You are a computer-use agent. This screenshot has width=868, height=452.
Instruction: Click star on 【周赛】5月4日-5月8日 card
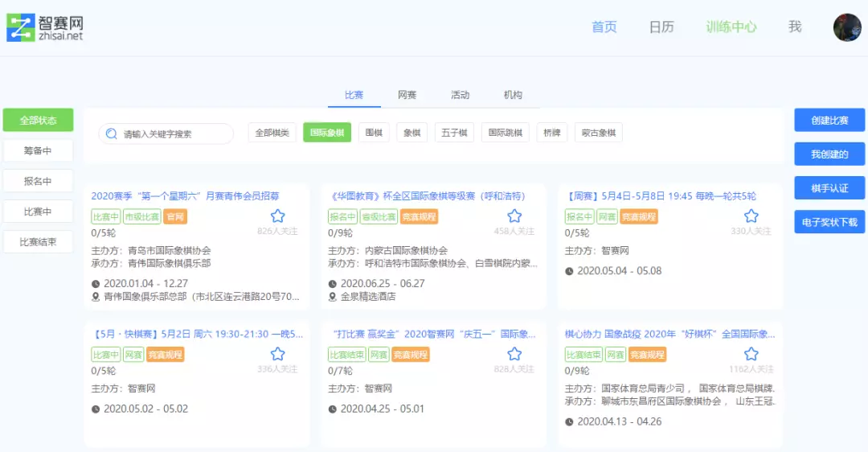[x=751, y=216]
